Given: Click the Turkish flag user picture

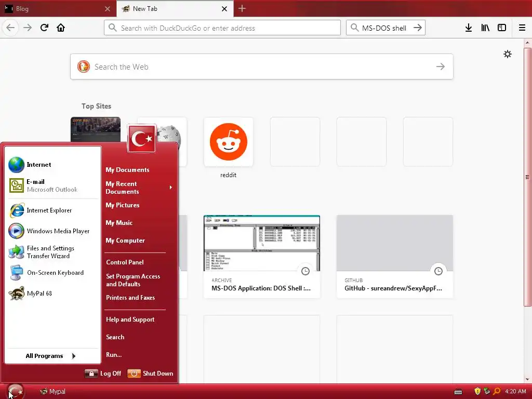Looking at the screenshot, I should coord(142,138).
